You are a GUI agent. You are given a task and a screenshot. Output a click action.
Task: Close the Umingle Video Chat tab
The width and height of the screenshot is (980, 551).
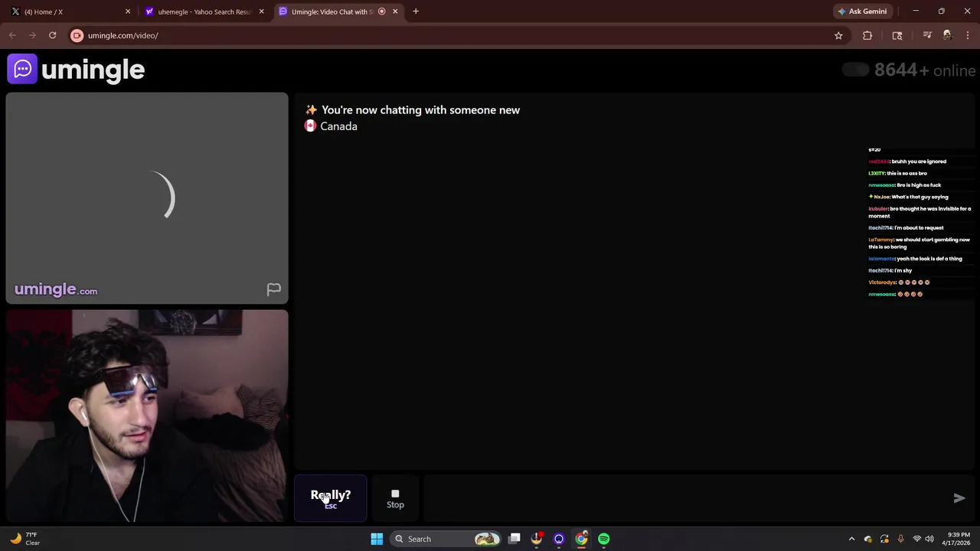tap(395, 11)
